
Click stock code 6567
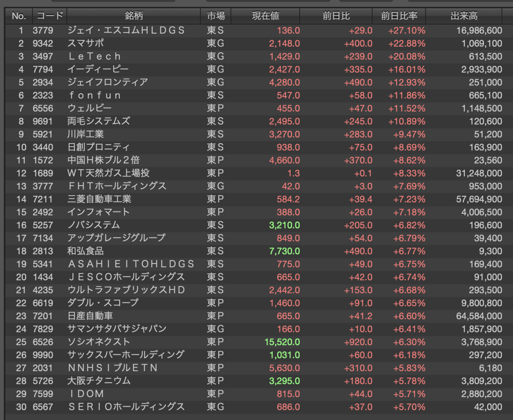[x=43, y=406]
